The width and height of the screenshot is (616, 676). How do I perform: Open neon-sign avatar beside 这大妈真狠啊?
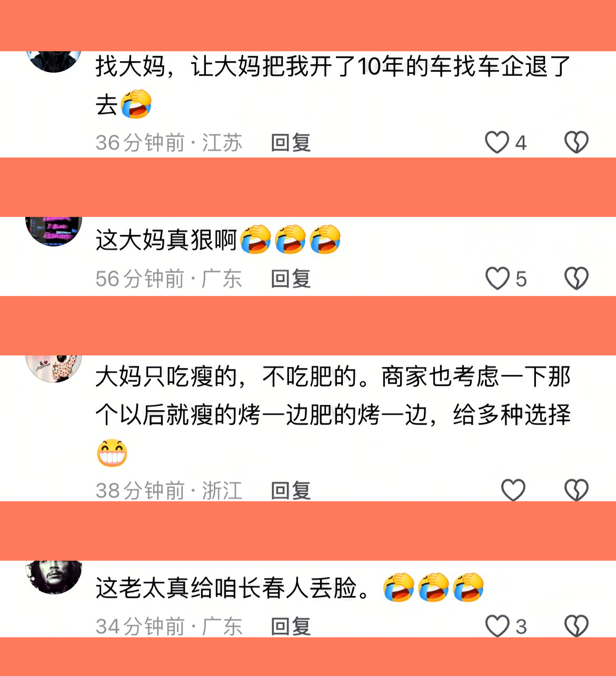click(54, 231)
